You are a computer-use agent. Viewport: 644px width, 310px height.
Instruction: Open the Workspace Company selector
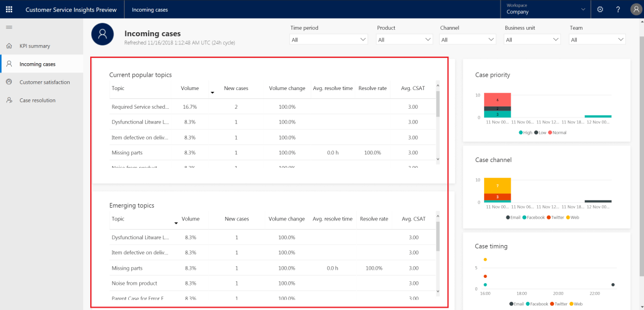click(x=546, y=9)
